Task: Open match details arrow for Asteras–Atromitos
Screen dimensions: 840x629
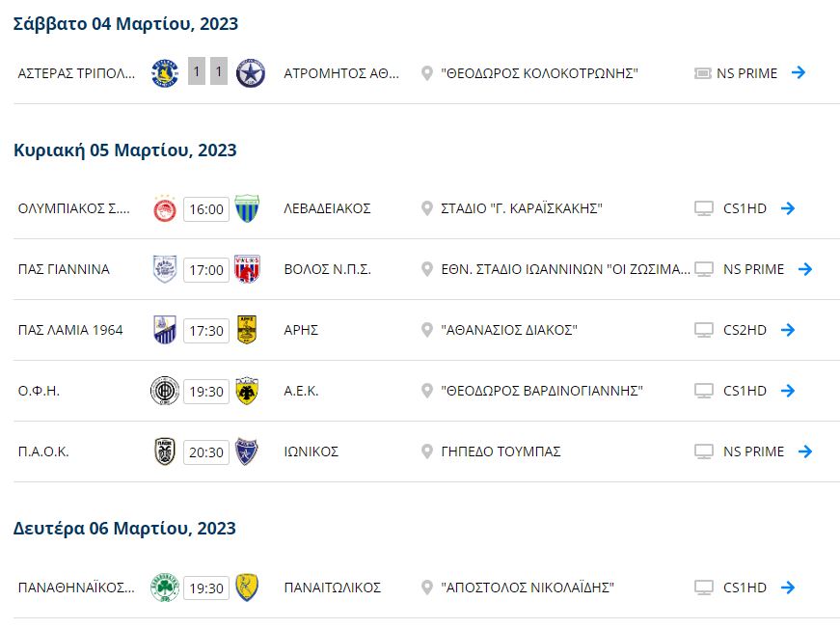Action: pos(798,72)
